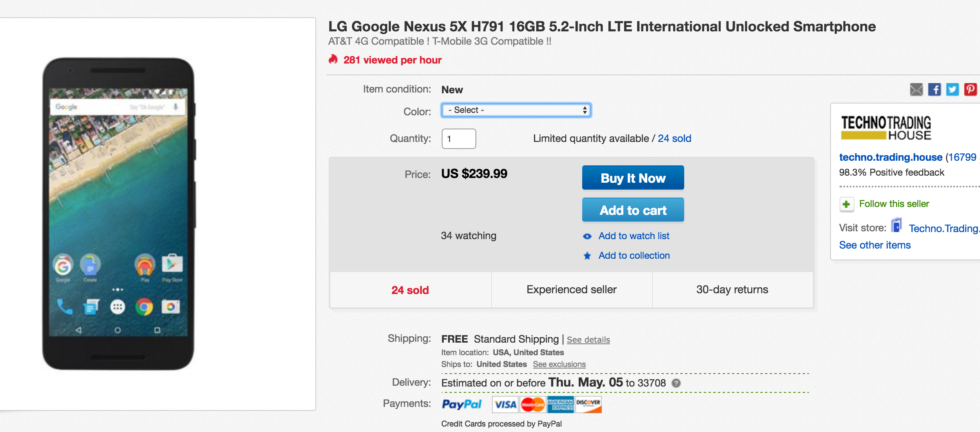Email this listing to a friend
This screenshot has width=980, height=432.
click(x=916, y=89)
